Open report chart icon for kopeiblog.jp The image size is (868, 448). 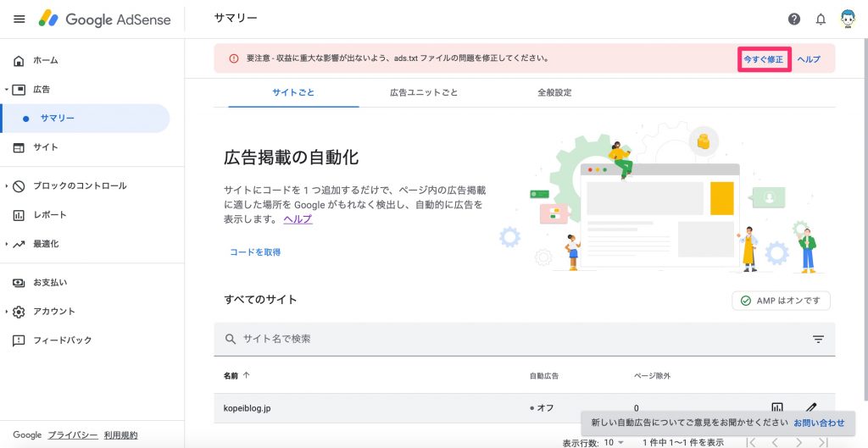[x=777, y=407]
